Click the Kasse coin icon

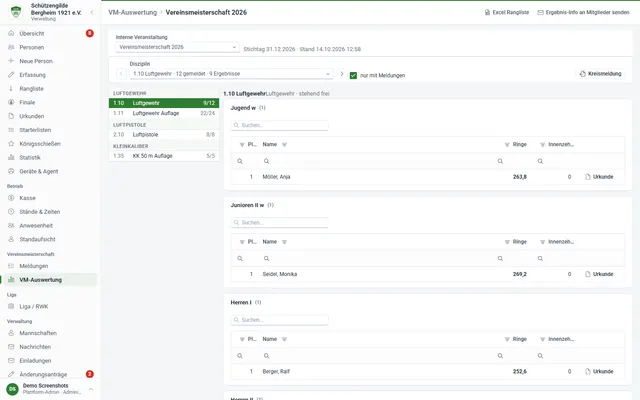click(11, 198)
